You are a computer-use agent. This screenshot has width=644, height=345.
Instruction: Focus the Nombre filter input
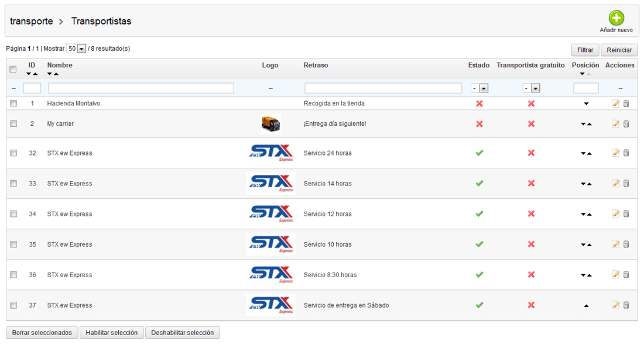(141, 88)
